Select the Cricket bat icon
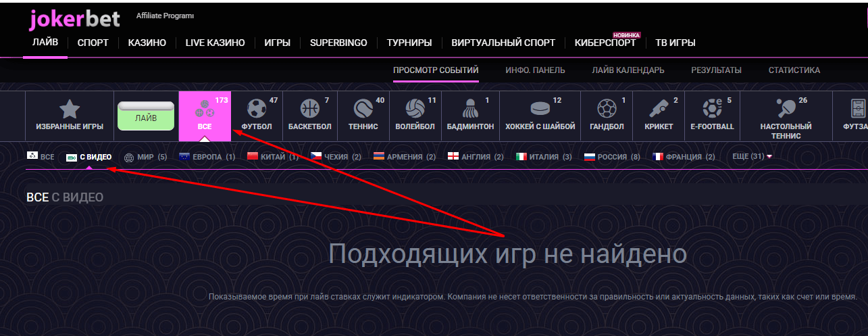Viewport: 868px width, 336px height. (x=659, y=109)
